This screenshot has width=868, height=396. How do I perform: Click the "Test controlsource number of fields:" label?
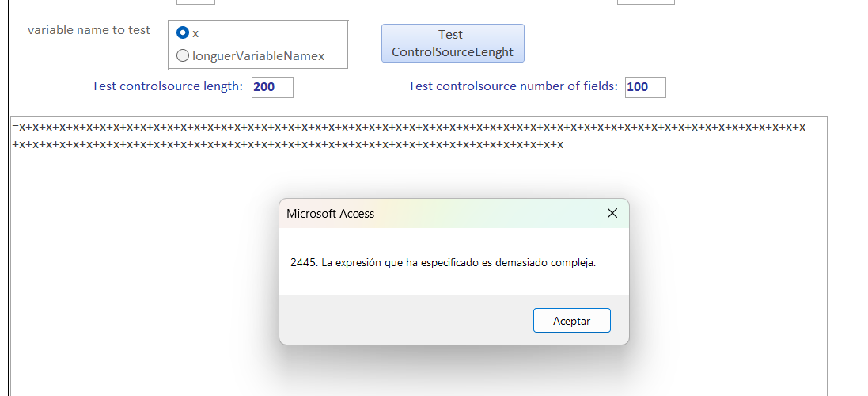coord(513,86)
